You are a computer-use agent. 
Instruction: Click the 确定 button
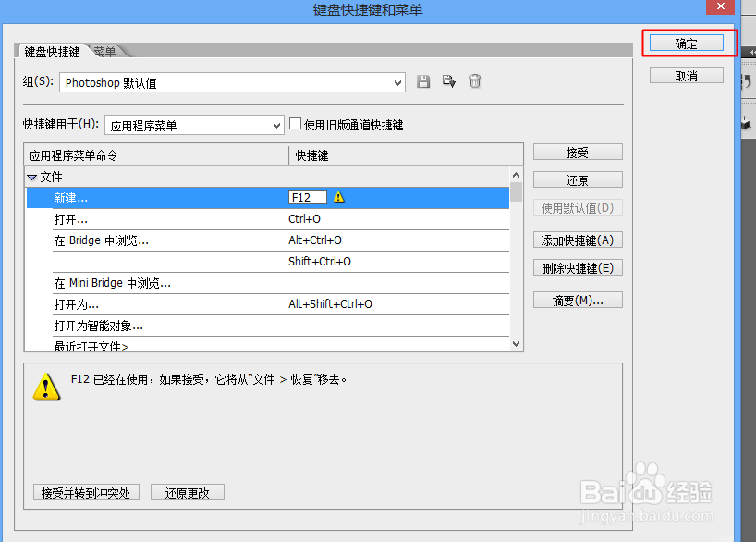(x=685, y=43)
